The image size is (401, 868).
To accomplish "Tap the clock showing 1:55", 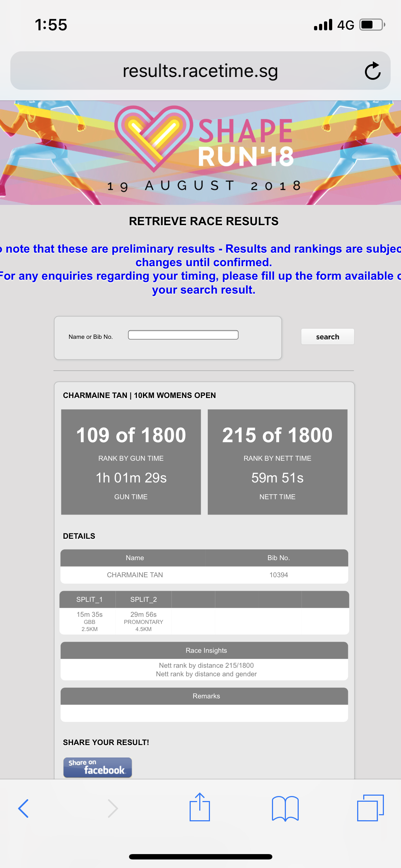I will 51,25.
